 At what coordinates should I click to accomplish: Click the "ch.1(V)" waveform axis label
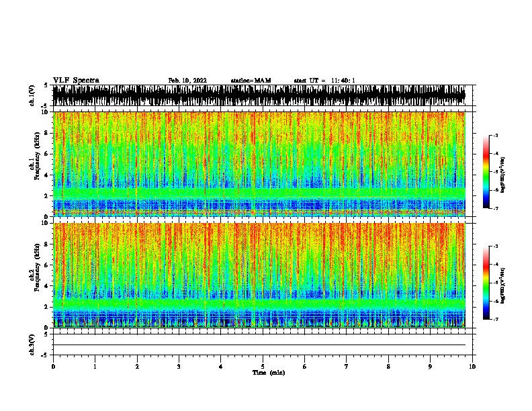coord(32,95)
